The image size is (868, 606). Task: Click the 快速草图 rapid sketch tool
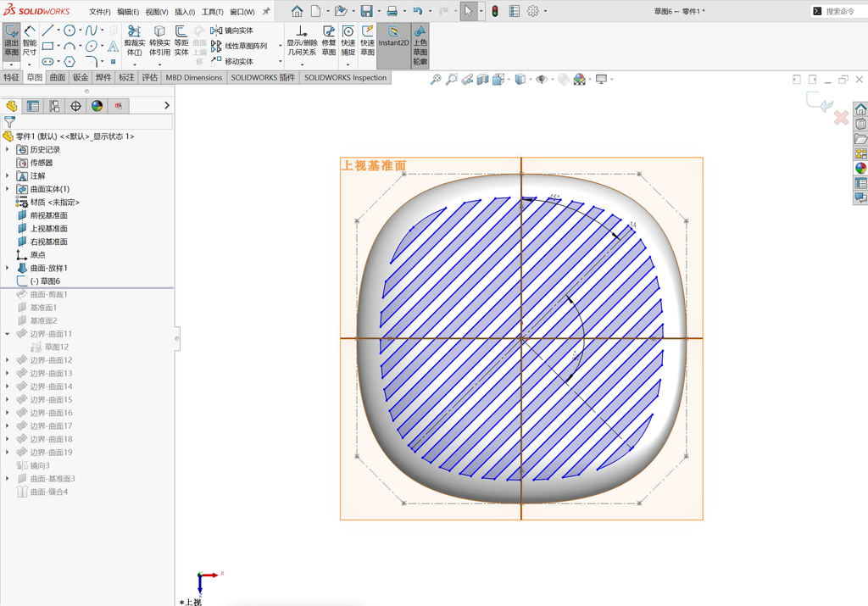click(x=368, y=41)
